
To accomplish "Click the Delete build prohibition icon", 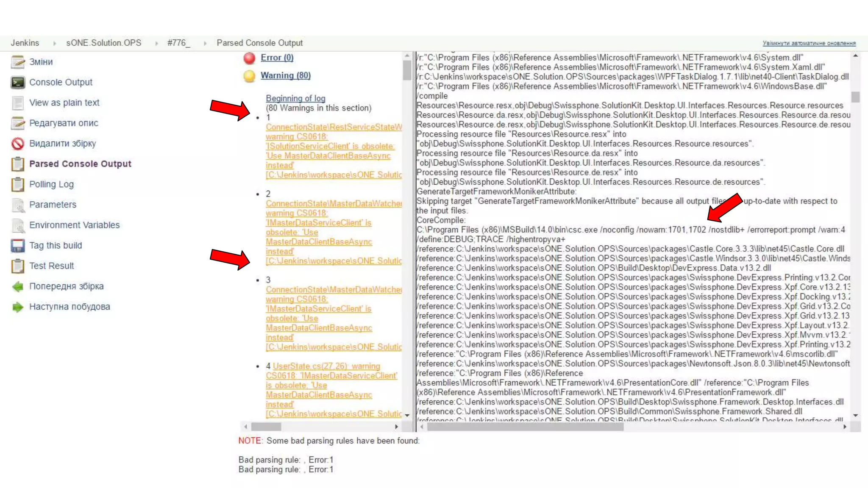I will tap(18, 144).
